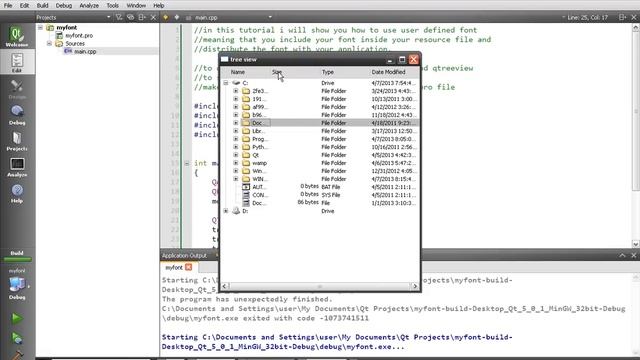Open myfont.pro in project tree
This screenshot has height=360, width=640.
tap(79, 36)
